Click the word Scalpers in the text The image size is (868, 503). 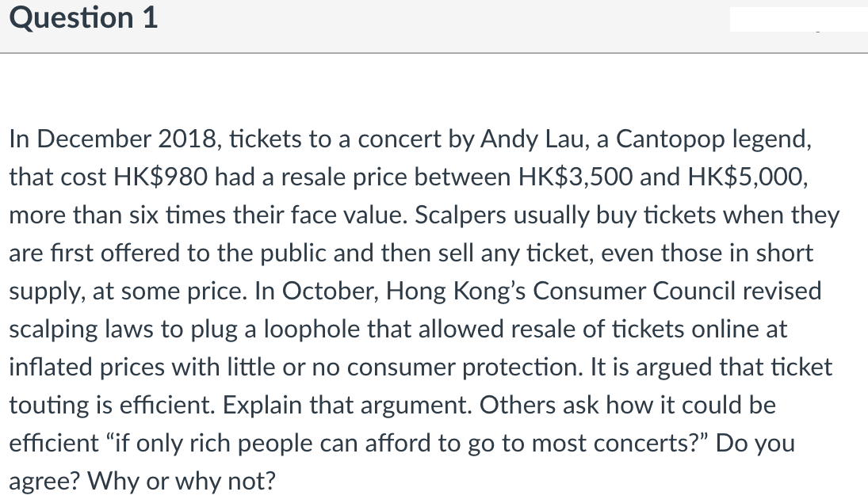point(460,215)
